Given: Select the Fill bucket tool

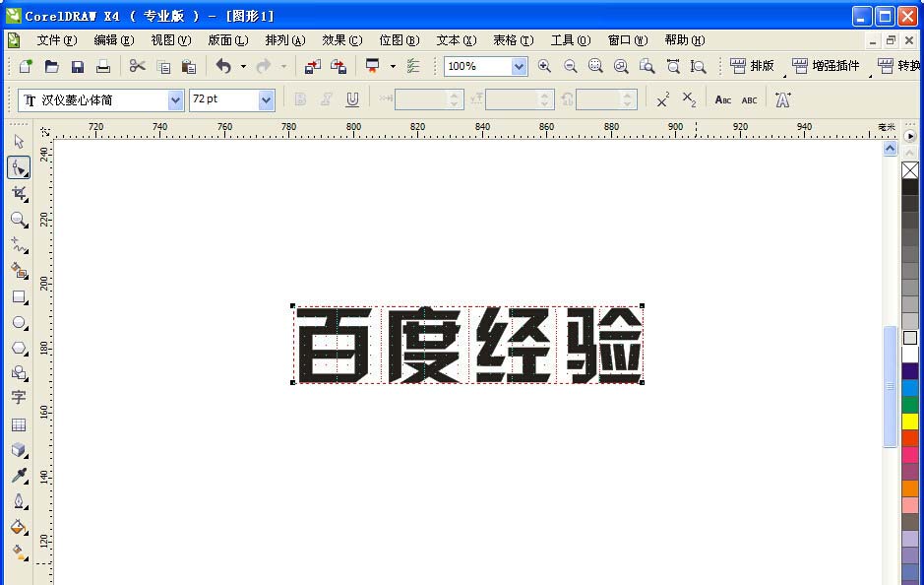Looking at the screenshot, I should tap(19, 527).
